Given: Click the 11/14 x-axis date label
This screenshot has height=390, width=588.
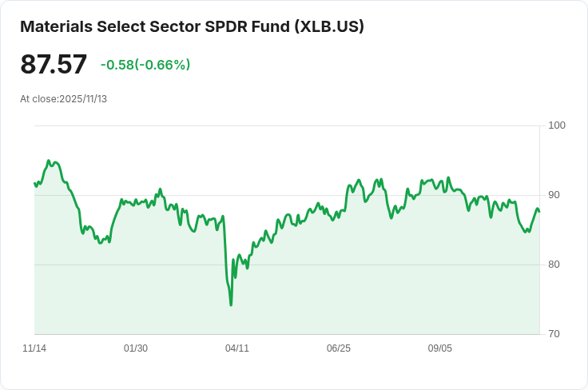Looking at the screenshot, I should point(34,348).
